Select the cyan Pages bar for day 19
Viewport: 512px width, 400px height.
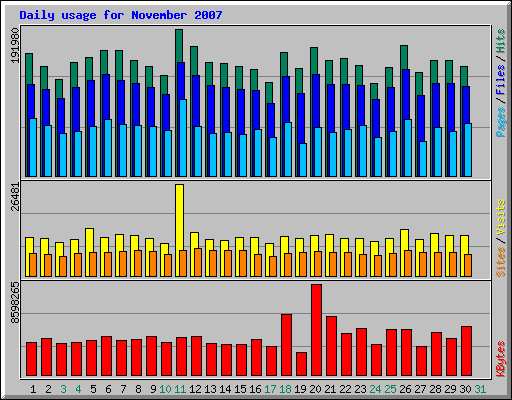tap(303, 160)
